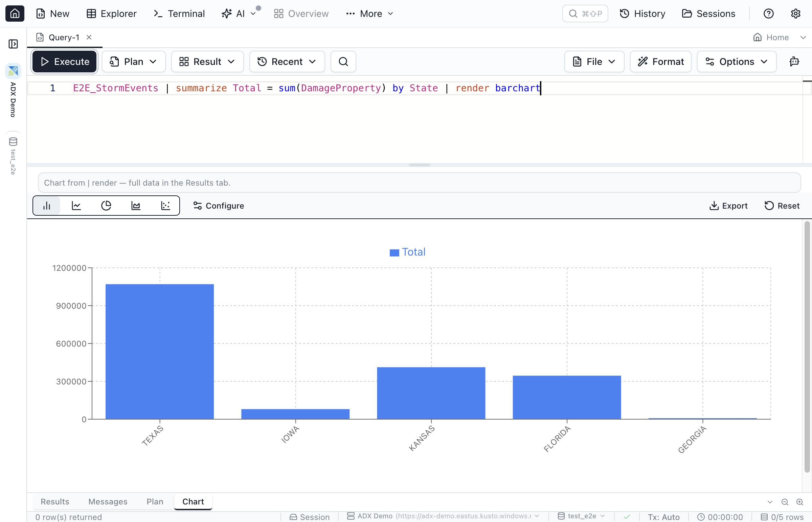812x522 pixels.
Task: Click the 0/5 rows status entry
Action: 782,517
